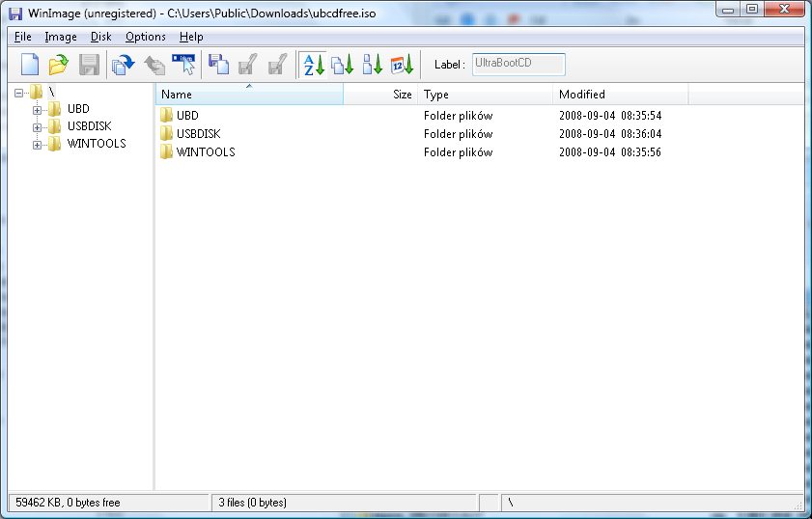Click the Write disk toolbar icon
The image size is (812, 519).
click(x=154, y=65)
